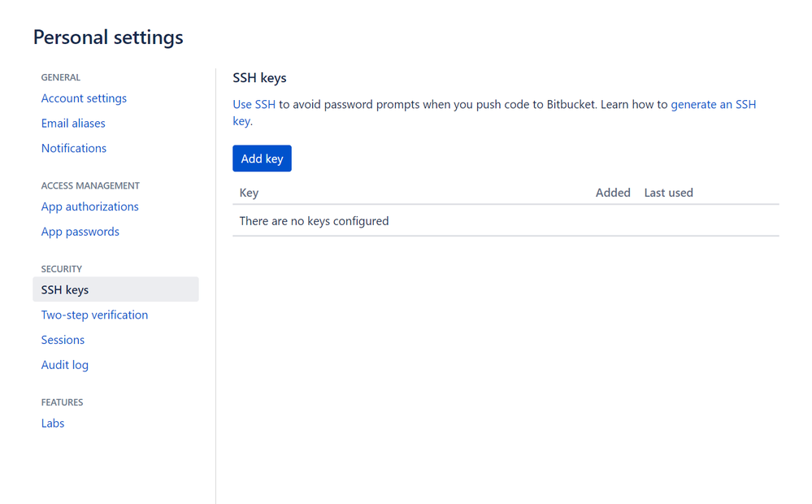Open Notifications settings
812x504 pixels.
[74, 149]
